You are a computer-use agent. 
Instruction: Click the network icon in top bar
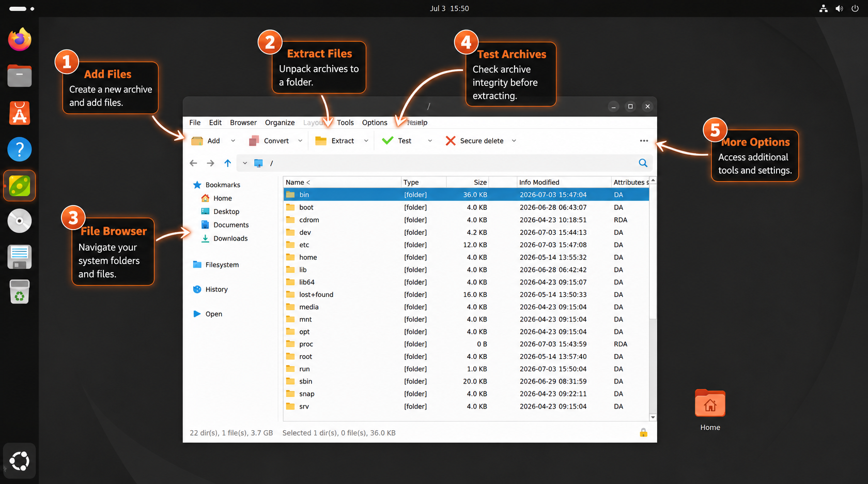click(824, 8)
